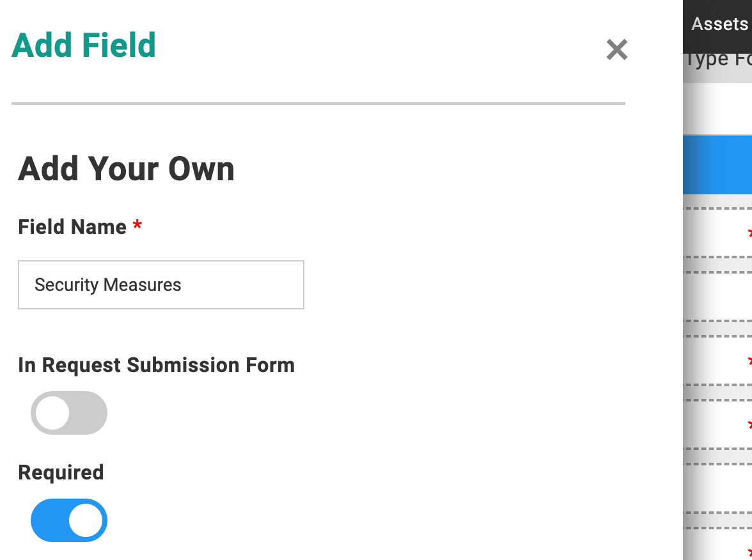752x560 pixels.
Task: Click the white strip below the Type Form header
Action: coord(717,109)
